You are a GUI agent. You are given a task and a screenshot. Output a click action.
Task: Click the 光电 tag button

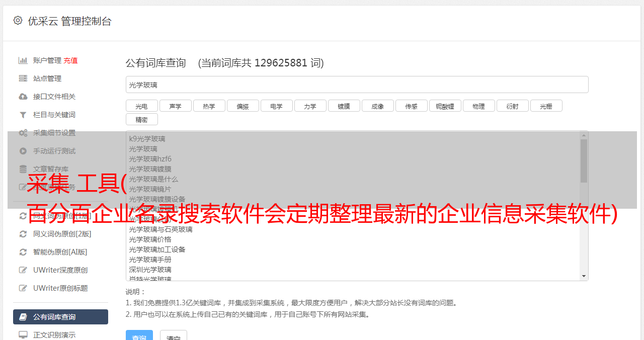pyautogui.click(x=141, y=106)
